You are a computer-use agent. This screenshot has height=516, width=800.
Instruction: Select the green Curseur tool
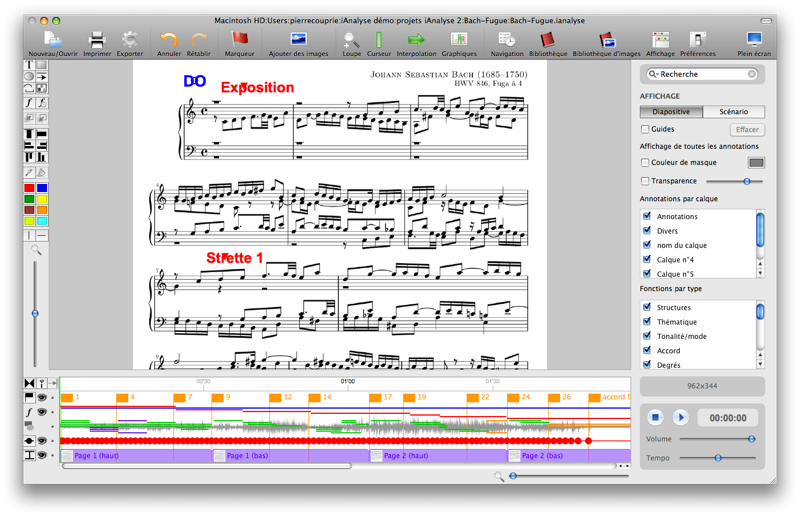pyautogui.click(x=379, y=40)
